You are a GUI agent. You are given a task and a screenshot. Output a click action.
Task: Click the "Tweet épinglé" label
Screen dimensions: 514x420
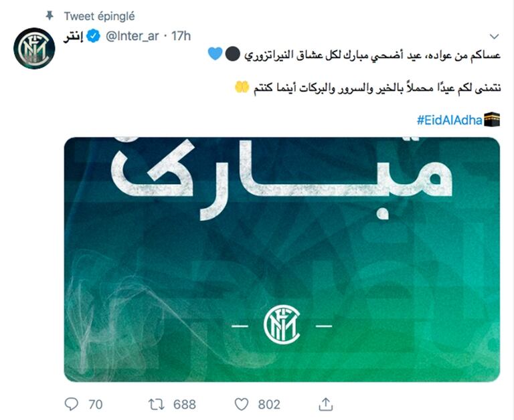tap(98, 15)
